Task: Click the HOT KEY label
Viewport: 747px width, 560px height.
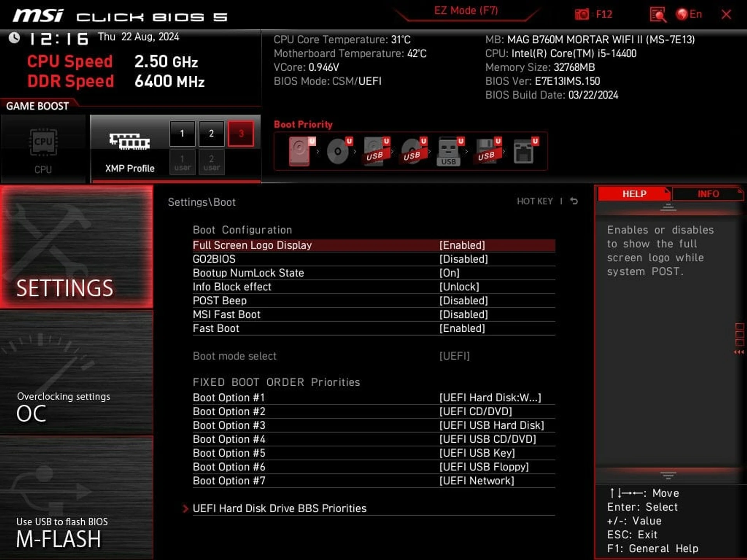Action: pos(535,201)
